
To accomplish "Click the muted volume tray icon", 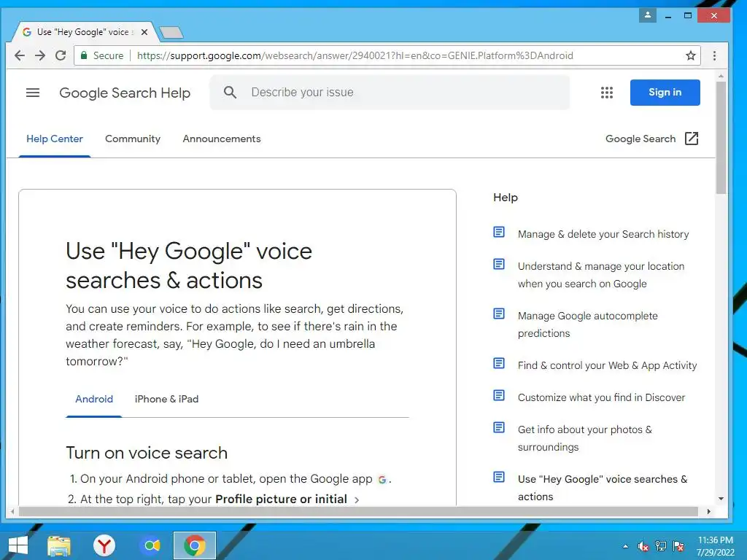I will click(643, 546).
